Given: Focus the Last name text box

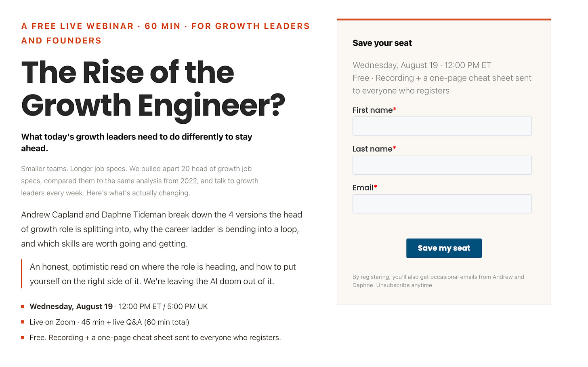Looking at the screenshot, I should (x=442, y=165).
